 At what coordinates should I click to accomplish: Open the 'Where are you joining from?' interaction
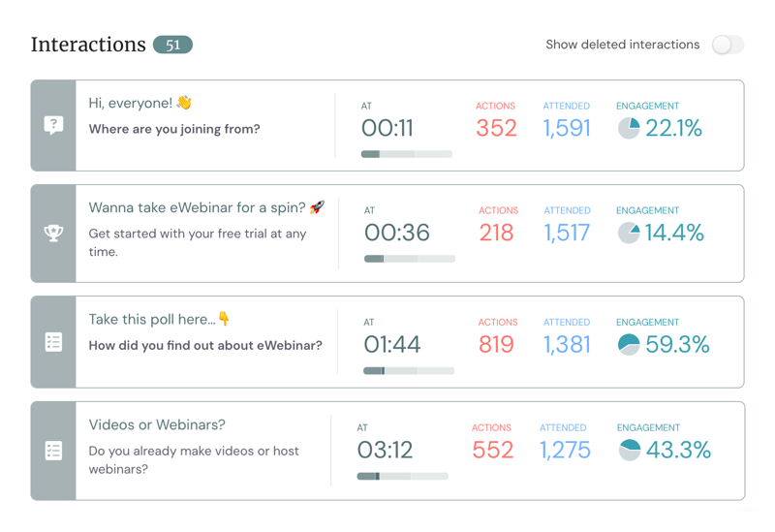tap(174, 129)
